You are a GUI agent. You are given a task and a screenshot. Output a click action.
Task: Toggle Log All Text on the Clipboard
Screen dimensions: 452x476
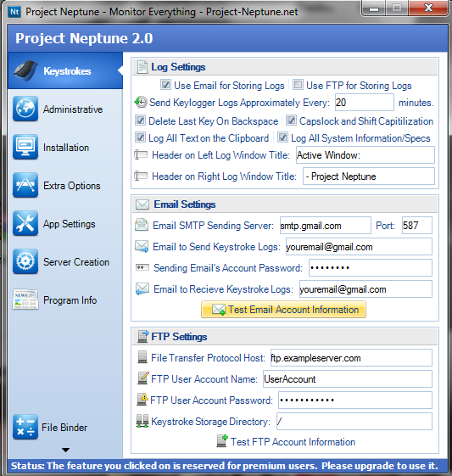[x=140, y=137]
